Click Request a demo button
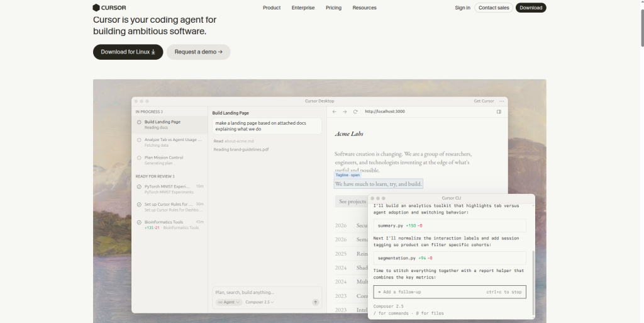 tap(198, 52)
